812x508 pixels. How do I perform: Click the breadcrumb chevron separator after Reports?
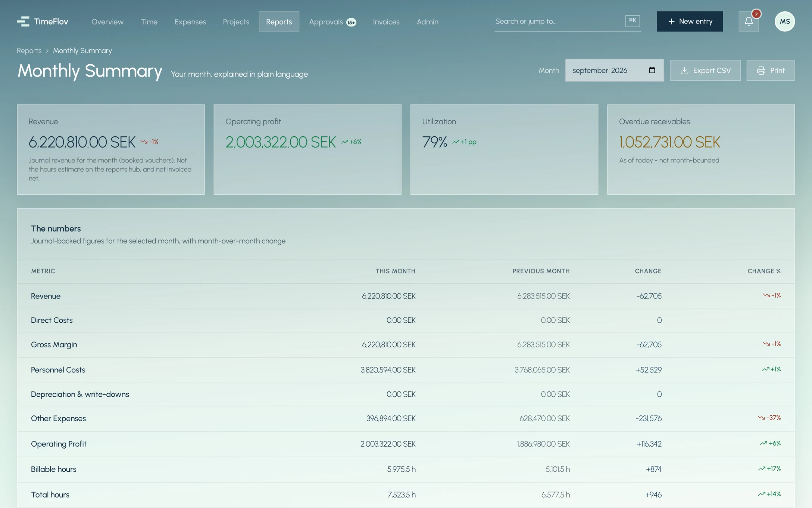[47, 51]
